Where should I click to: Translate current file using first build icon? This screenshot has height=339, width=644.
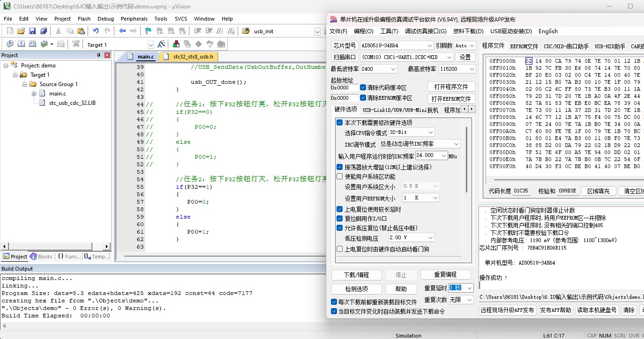pos(10,44)
